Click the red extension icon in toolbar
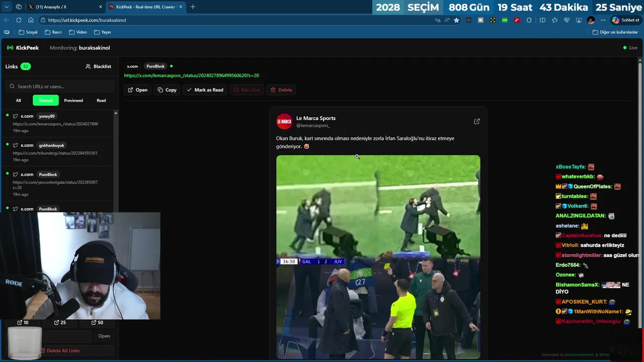The image size is (644, 362). pos(517,20)
